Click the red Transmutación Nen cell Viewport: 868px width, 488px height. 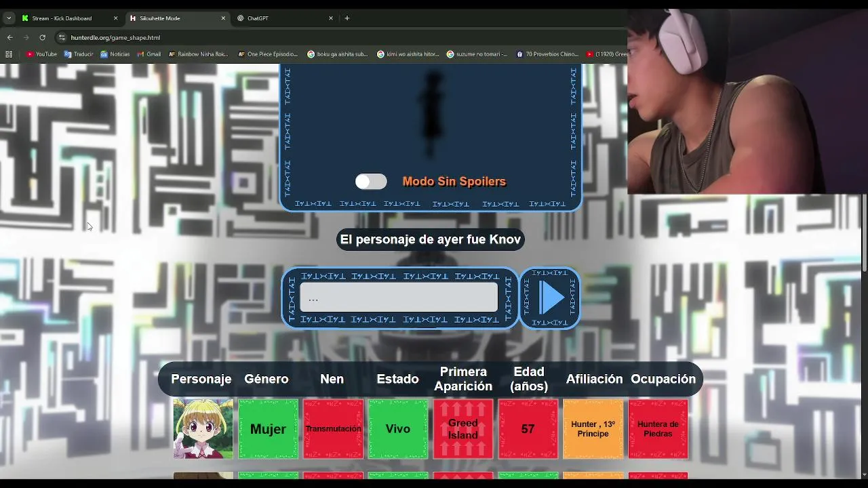tap(333, 429)
